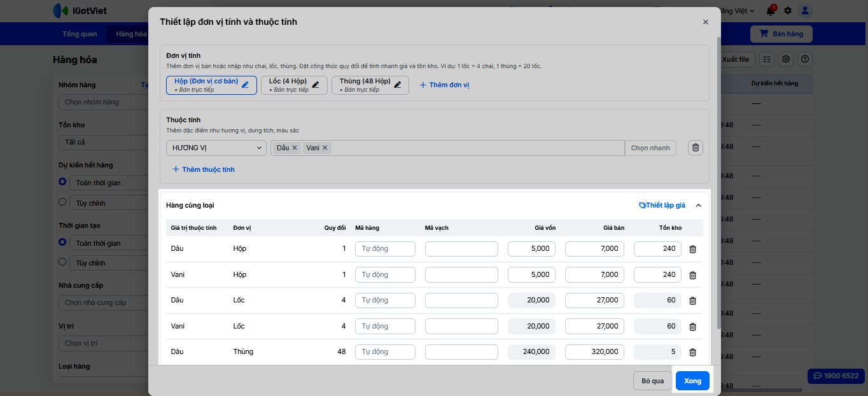
Task: Open the HƯƠNG VỊ attribute dropdown
Action: pos(216,148)
